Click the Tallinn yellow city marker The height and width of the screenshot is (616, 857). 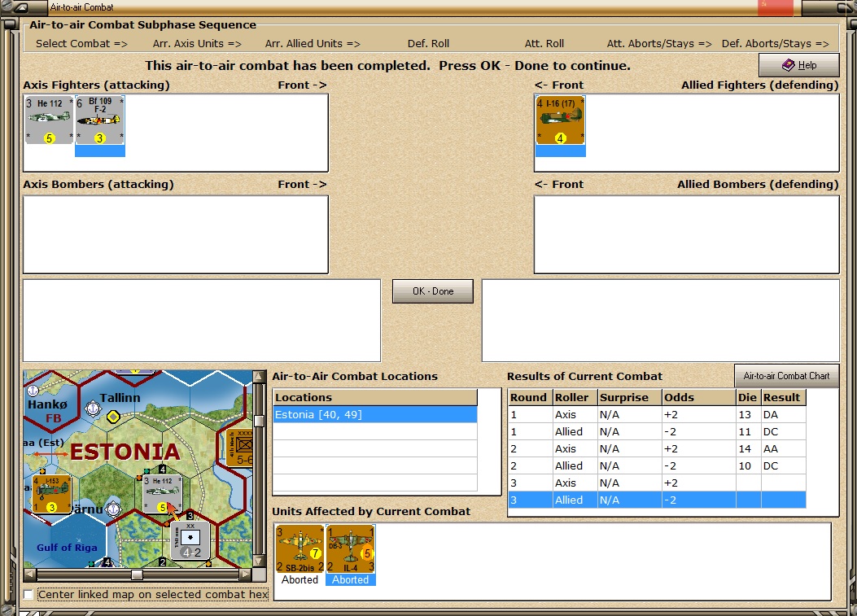point(113,417)
